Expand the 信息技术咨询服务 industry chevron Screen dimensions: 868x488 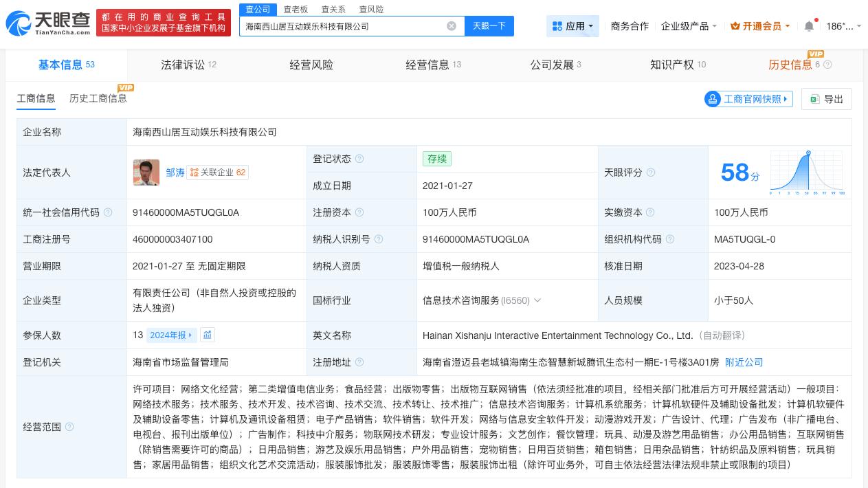click(x=537, y=300)
